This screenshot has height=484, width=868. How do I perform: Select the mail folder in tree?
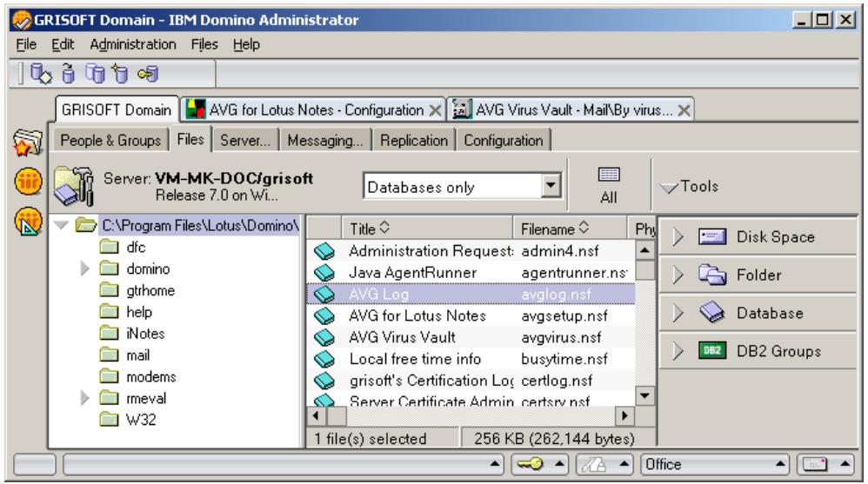tap(137, 355)
